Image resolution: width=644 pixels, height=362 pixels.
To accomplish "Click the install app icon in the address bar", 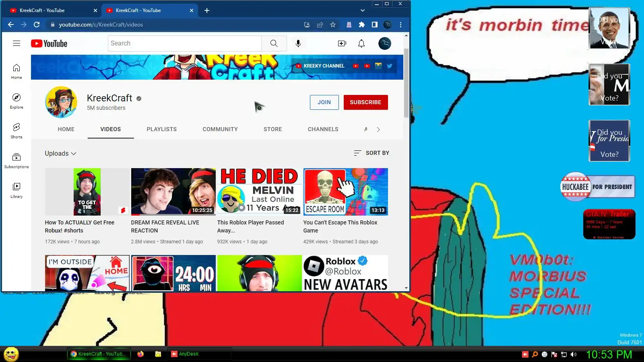I will coord(307,25).
